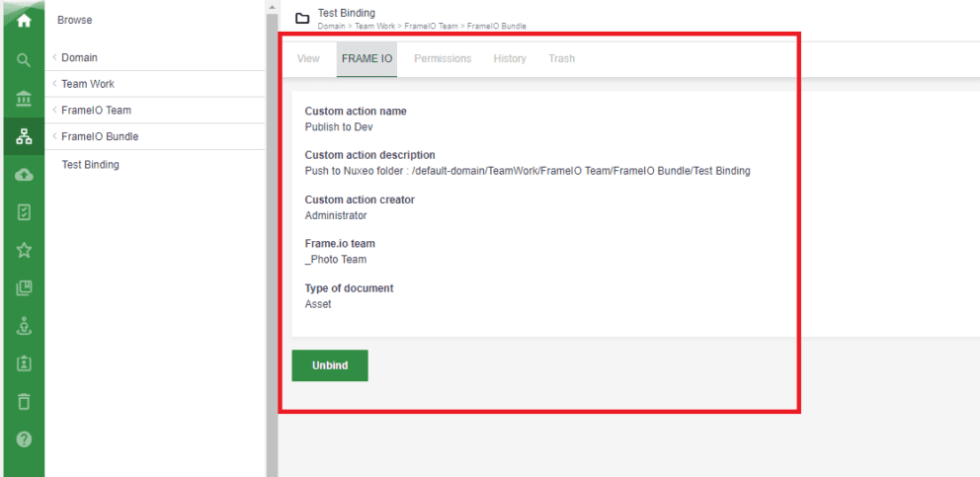Screen dimensions: 980x477
Task: Click the Push to Nuxeo folder description text
Action: 528,171
